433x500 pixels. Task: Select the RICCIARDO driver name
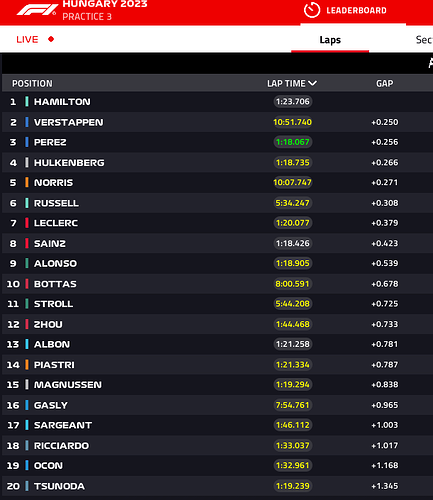tap(61, 446)
